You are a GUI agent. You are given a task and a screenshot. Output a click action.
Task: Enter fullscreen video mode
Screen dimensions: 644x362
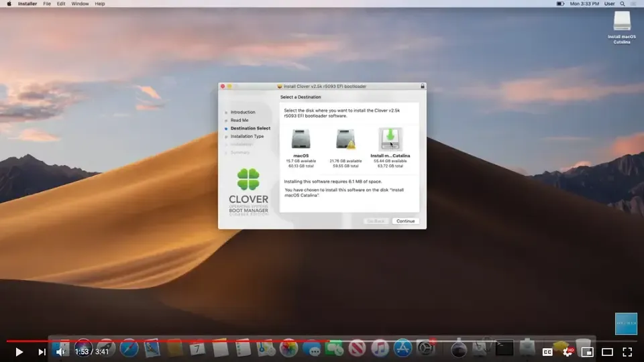click(x=628, y=352)
